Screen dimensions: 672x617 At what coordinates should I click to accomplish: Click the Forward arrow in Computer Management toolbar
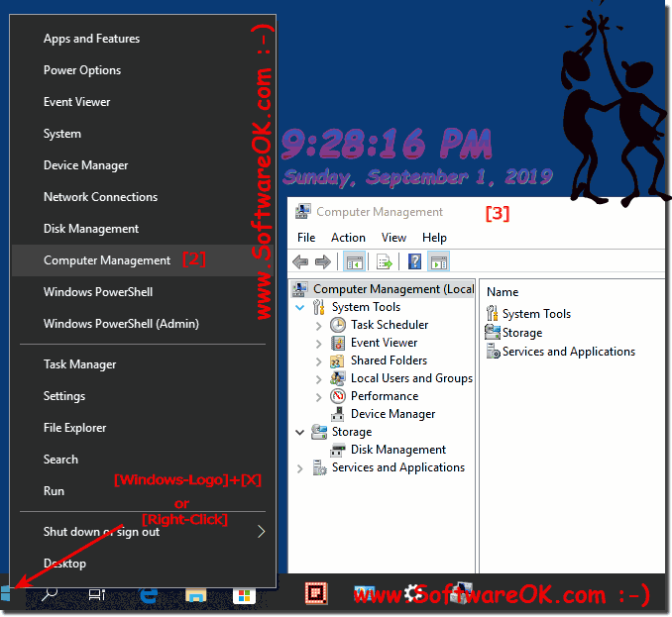click(323, 261)
